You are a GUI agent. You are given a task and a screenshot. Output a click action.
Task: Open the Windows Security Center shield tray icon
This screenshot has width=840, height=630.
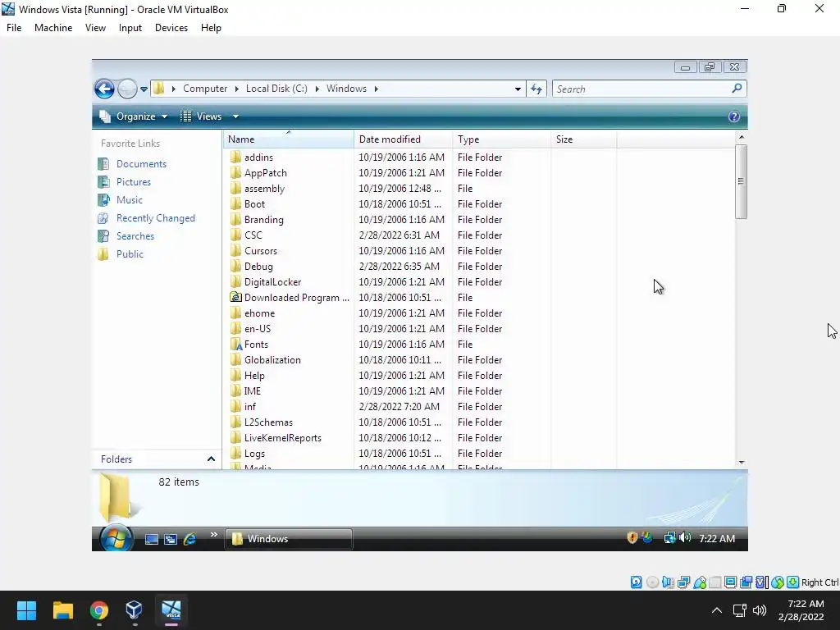click(632, 538)
